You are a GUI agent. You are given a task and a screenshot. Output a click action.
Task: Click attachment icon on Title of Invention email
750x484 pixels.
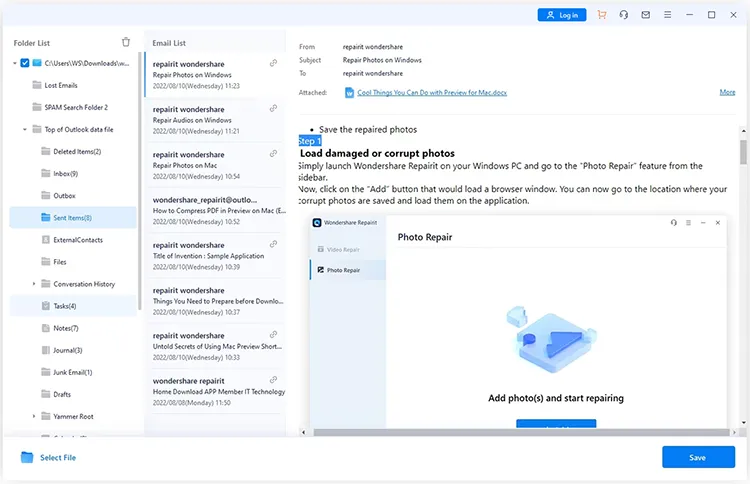(273, 244)
